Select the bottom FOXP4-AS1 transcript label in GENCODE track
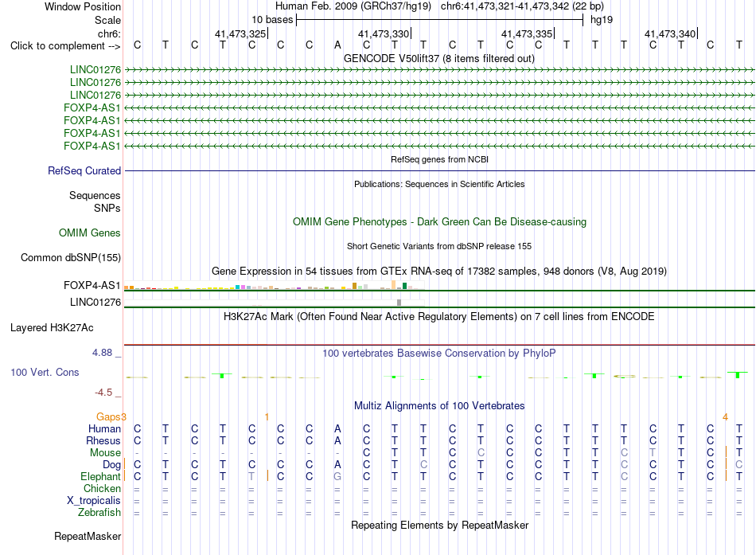 click(x=92, y=146)
